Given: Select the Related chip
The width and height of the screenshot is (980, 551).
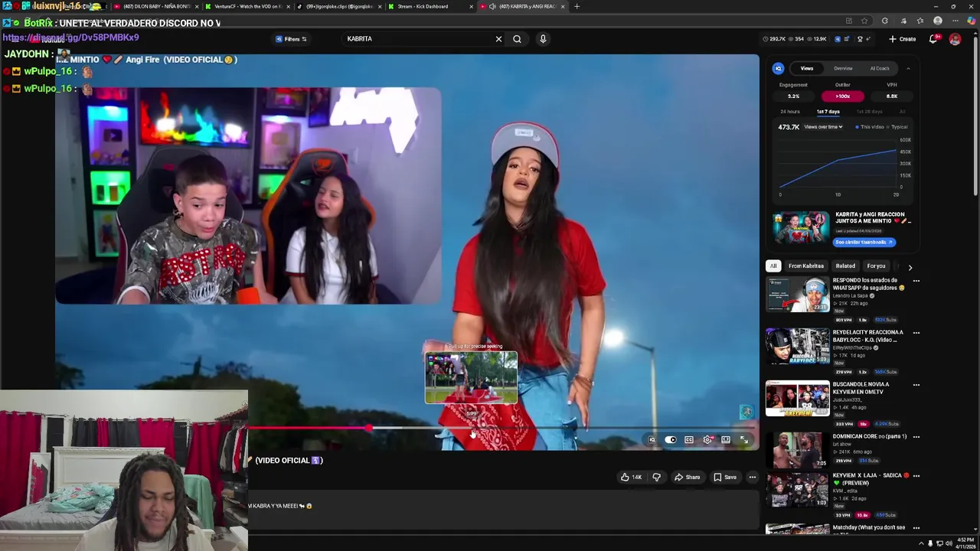Looking at the screenshot, I should pyautogui.click(x=845, y=266).
